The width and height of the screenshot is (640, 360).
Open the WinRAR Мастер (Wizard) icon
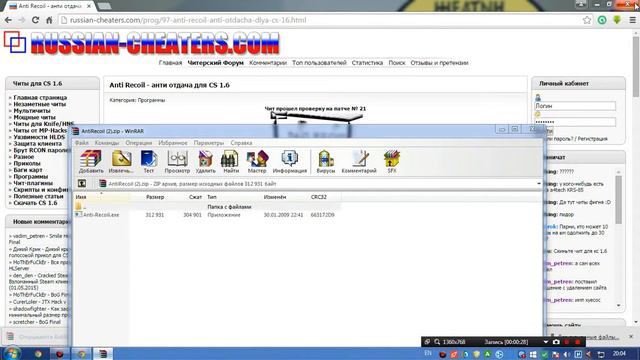(x=257, y=162)
